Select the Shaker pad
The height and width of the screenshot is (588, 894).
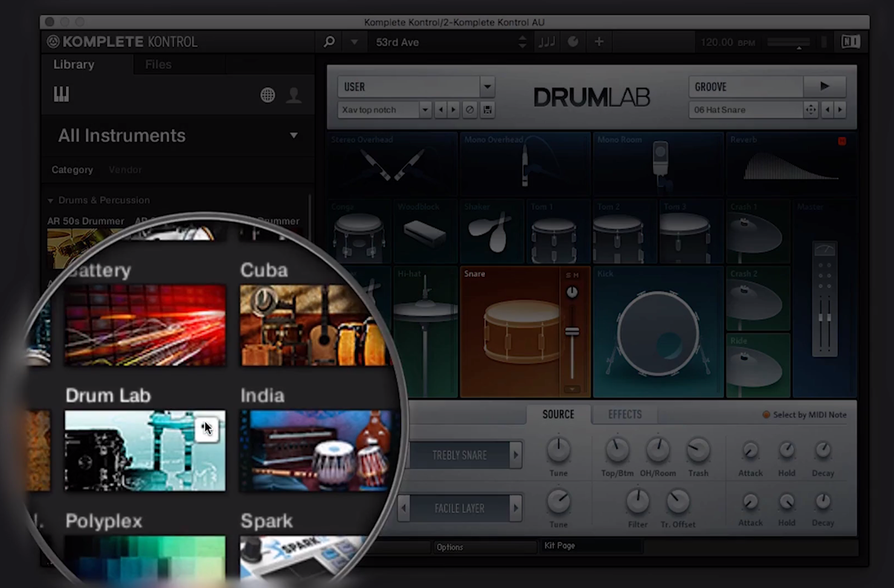coord(492,232)
